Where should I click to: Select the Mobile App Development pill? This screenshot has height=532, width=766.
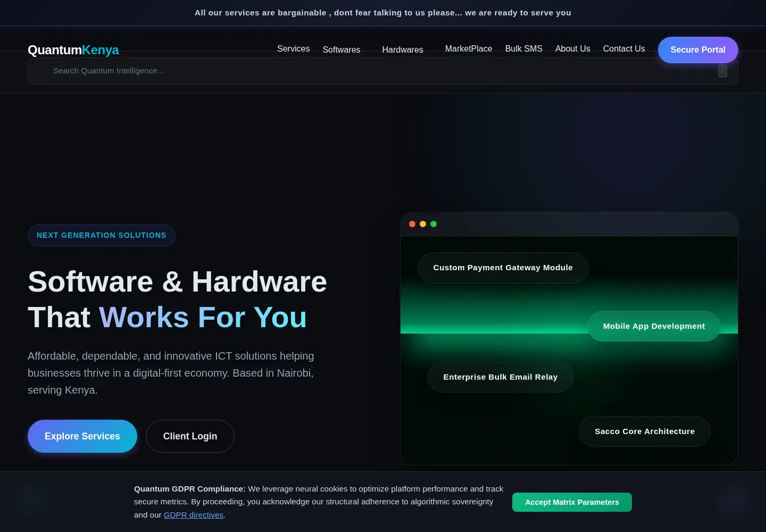(x=654, y=326)
